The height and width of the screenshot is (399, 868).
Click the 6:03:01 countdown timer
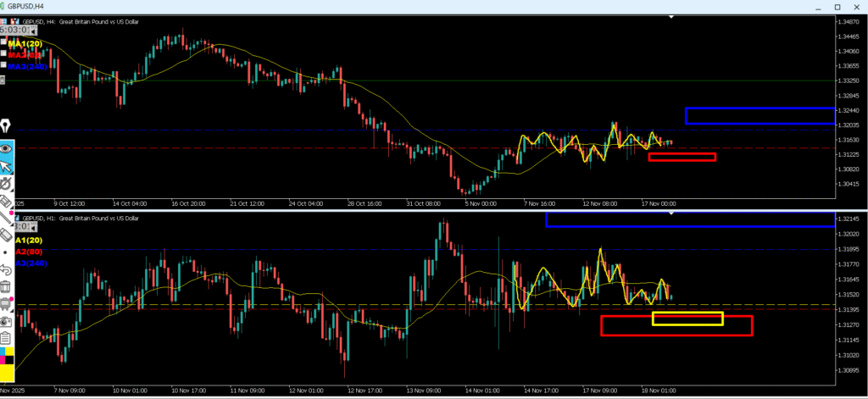point(14,30)
